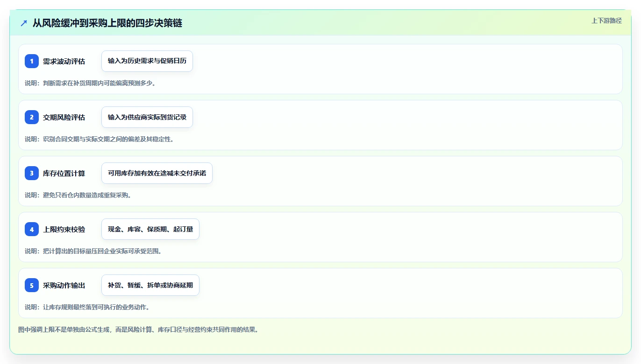Click the 上限约束校验 step title

(64, 229)
